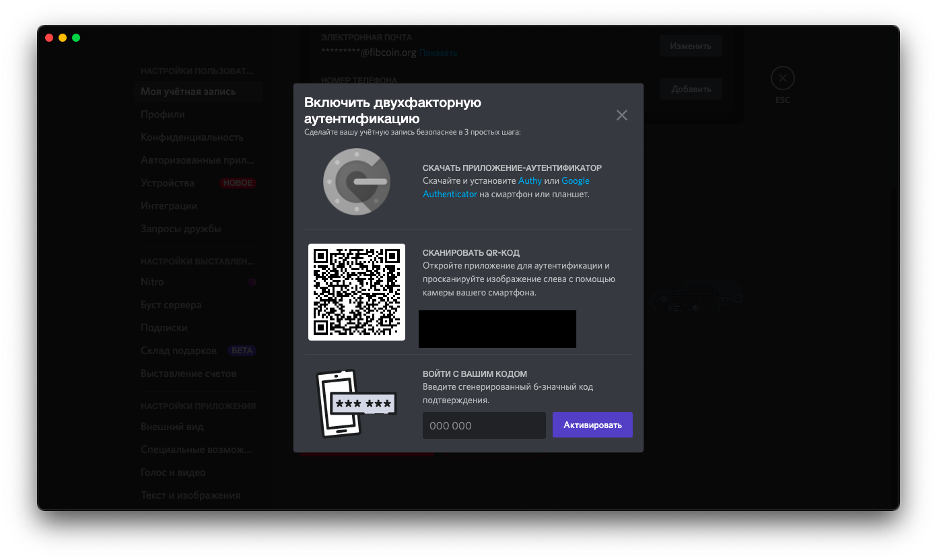
Task: Click the masked email @fibcoin.org text
Action: tap(369, 52)
